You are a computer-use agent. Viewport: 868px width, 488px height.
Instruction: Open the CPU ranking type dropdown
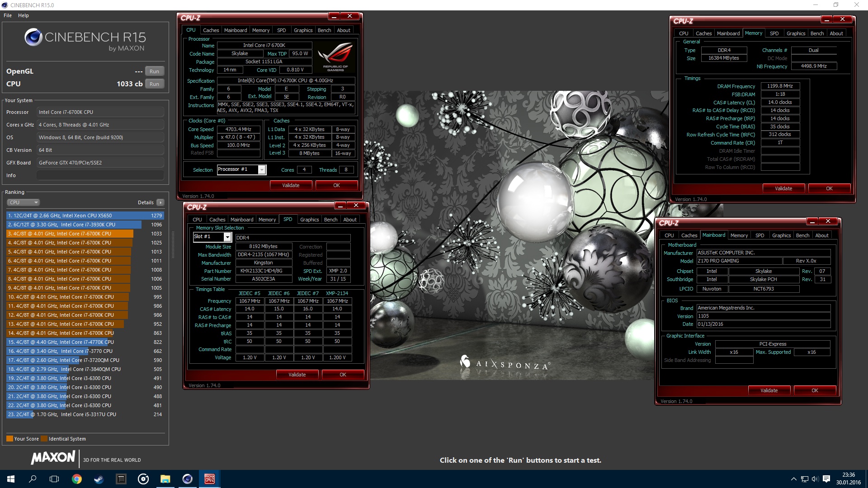[24, 202]
